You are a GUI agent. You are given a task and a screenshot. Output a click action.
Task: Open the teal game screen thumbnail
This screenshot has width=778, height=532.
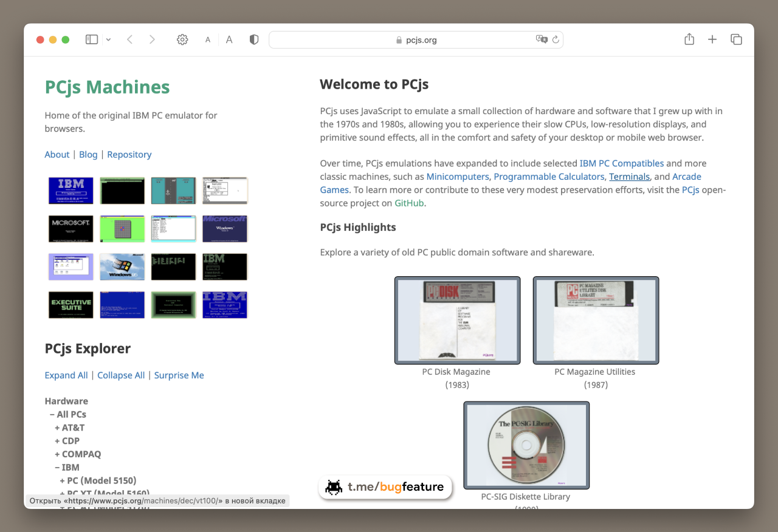(x=173, y=191)
